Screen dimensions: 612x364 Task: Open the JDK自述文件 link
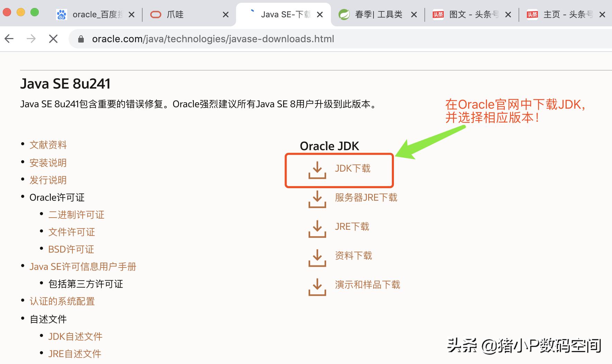[75, 336]
